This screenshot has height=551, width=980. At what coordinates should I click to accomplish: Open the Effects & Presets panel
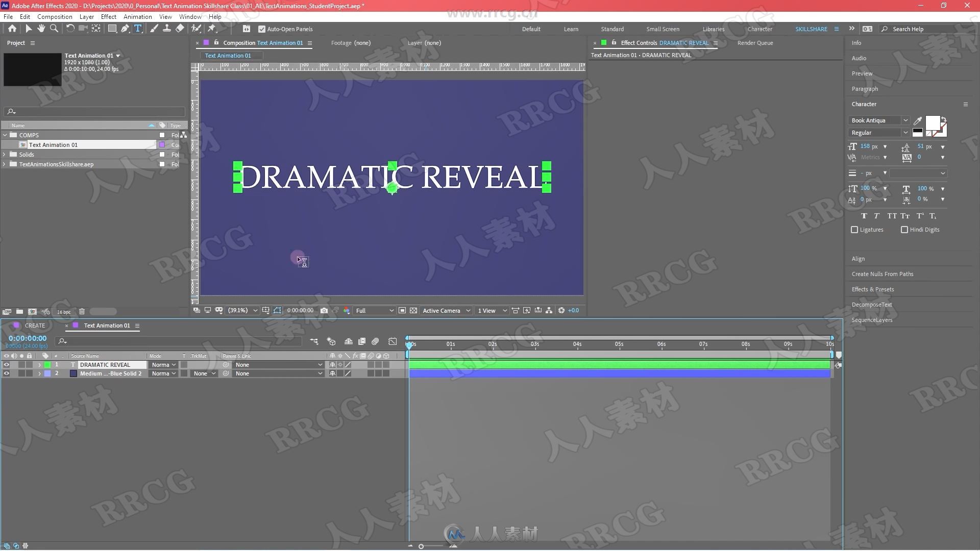[872, 289]
